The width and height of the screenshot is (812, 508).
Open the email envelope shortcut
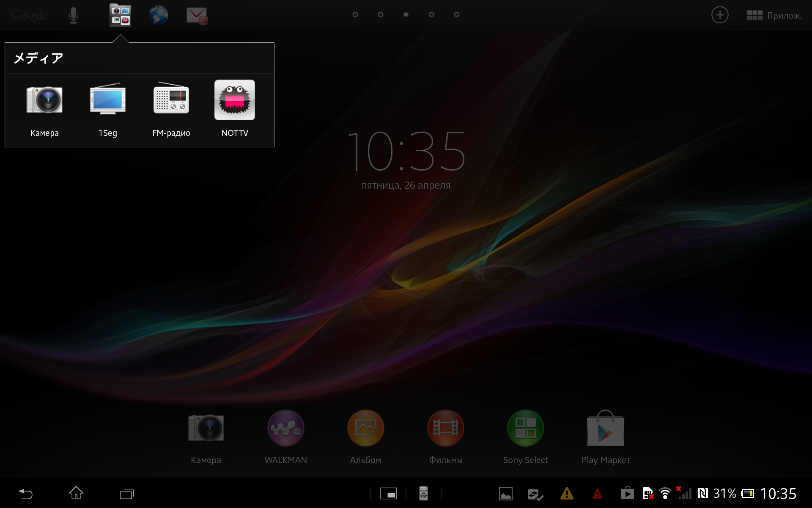(197, 15)
